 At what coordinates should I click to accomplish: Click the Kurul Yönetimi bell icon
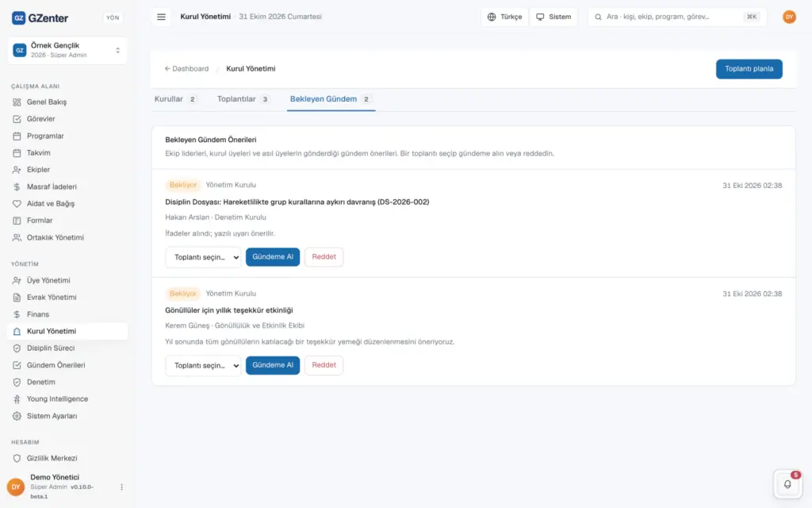pyautogui.click(x=17, y=331)
